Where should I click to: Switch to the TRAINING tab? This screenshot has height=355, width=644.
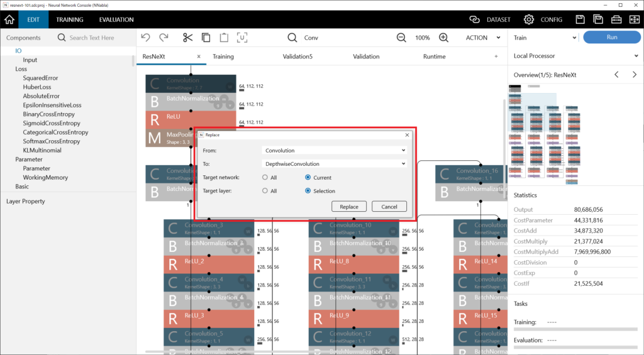(x=69, y=19)
